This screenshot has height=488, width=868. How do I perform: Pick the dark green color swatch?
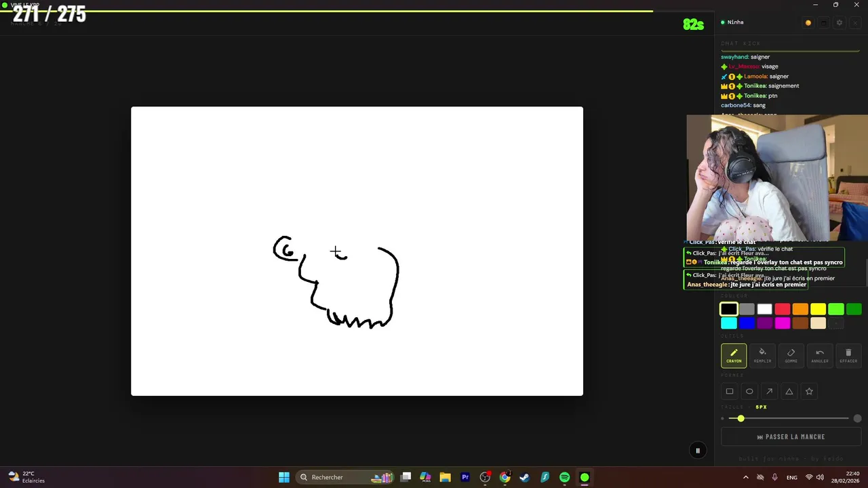coord(854,309)
